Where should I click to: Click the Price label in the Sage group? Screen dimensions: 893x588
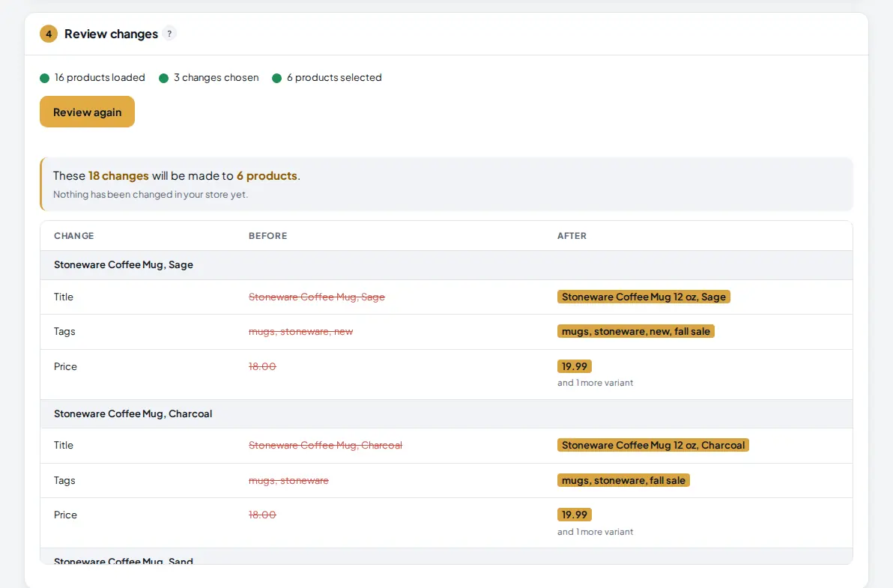point(65,366)
